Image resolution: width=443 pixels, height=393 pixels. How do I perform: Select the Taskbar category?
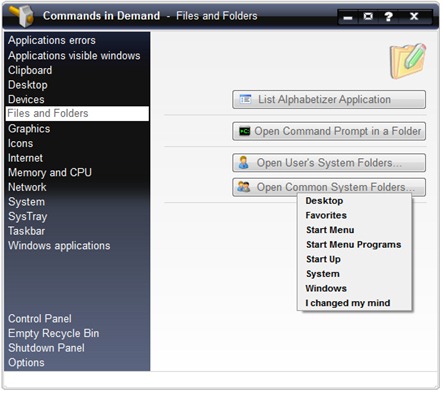26,231
